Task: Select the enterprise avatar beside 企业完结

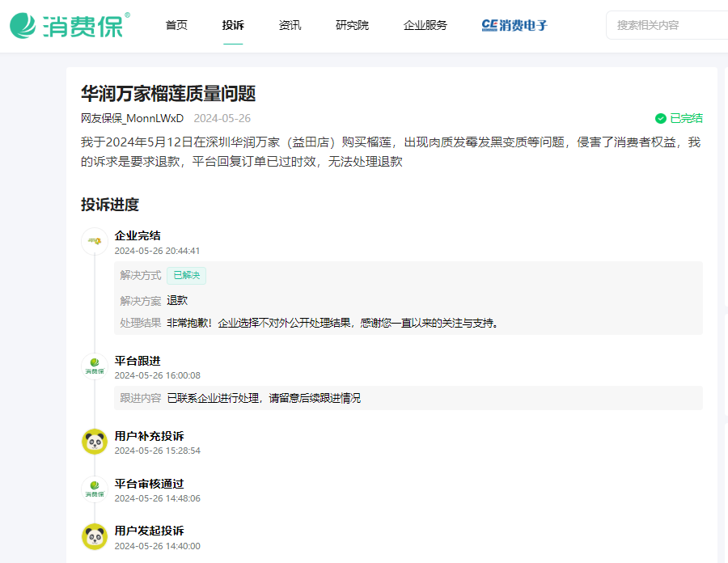Action: [95, 241]
